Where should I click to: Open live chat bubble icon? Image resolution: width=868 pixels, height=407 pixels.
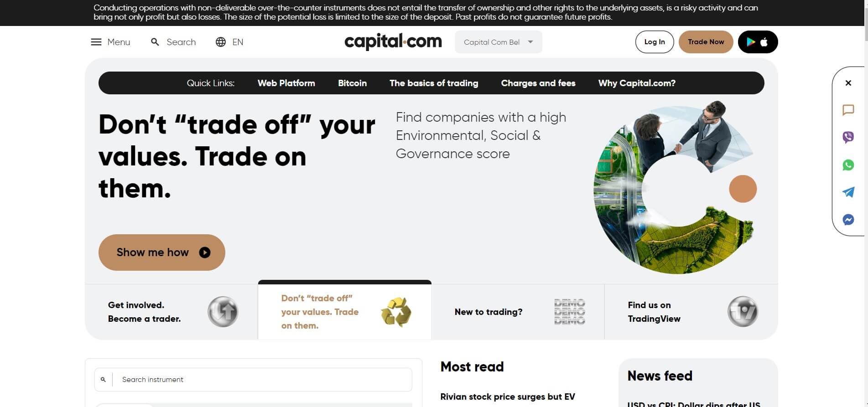click(x=848, y=110)
